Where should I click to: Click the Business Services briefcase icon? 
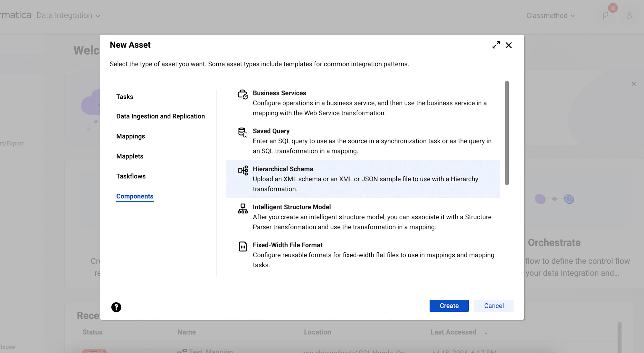243,94
